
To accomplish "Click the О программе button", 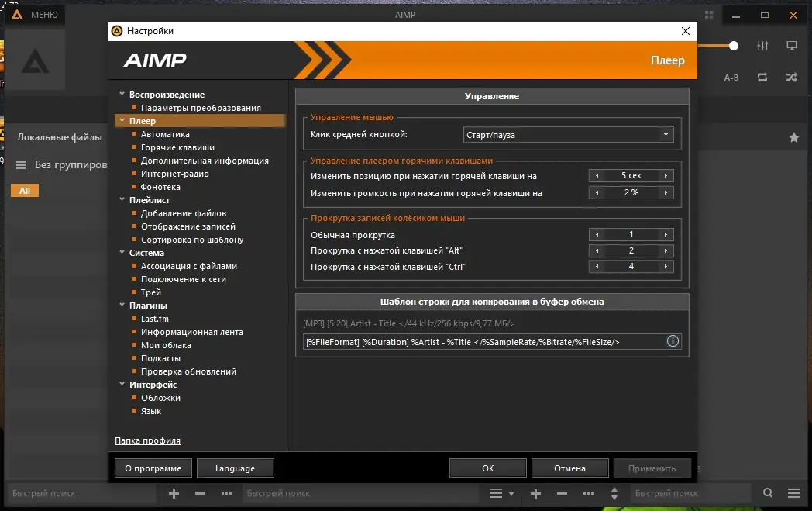I will pos(153,468).
